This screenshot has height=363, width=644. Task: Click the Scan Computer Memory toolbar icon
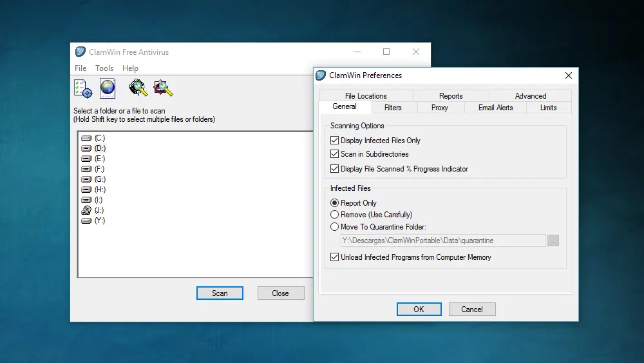(138, 88)
